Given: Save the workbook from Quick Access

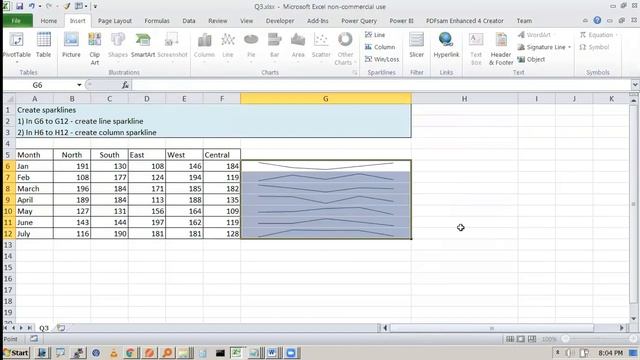Looking at the screenshot, I should [19, 6].
